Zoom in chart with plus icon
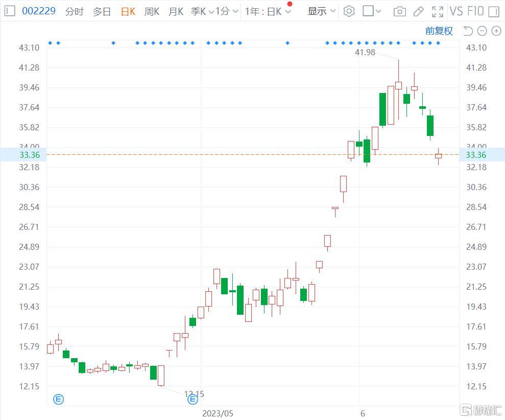This screenshot has width=505, height=420. [496, 31]
